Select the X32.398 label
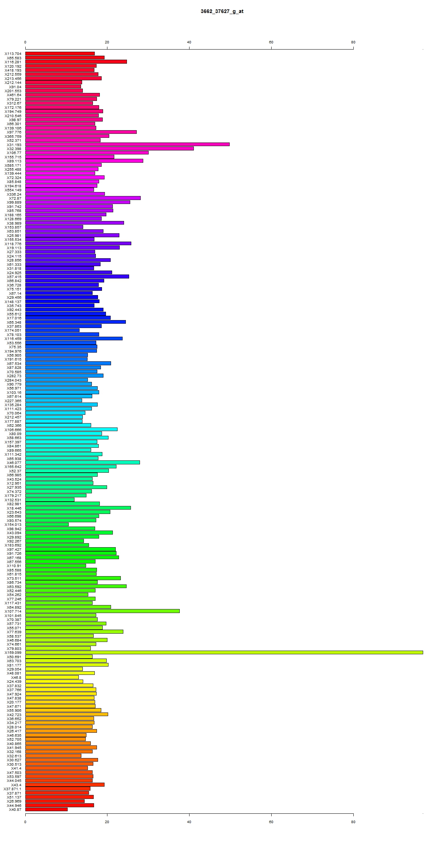This screenshot has width=434, height=868. coord(14,149)
